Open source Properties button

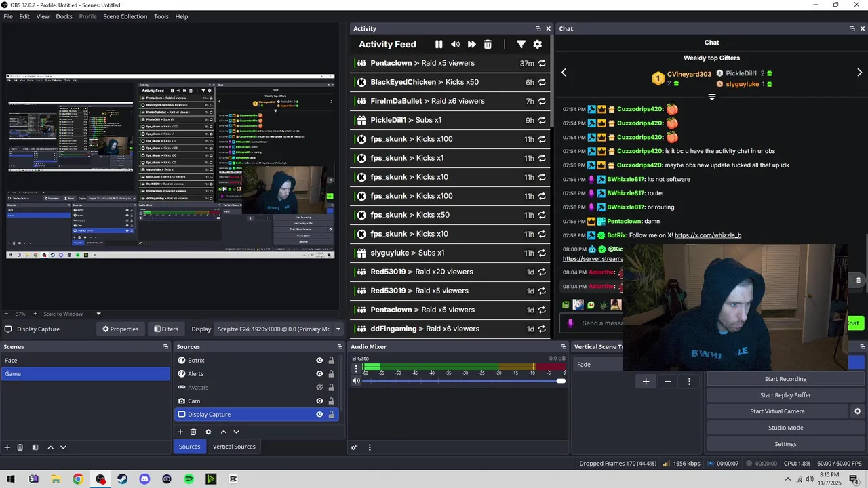(120, 329)
